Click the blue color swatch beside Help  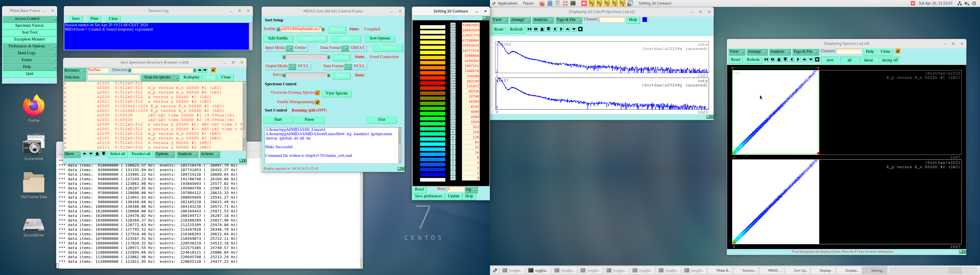click(645, 20)
